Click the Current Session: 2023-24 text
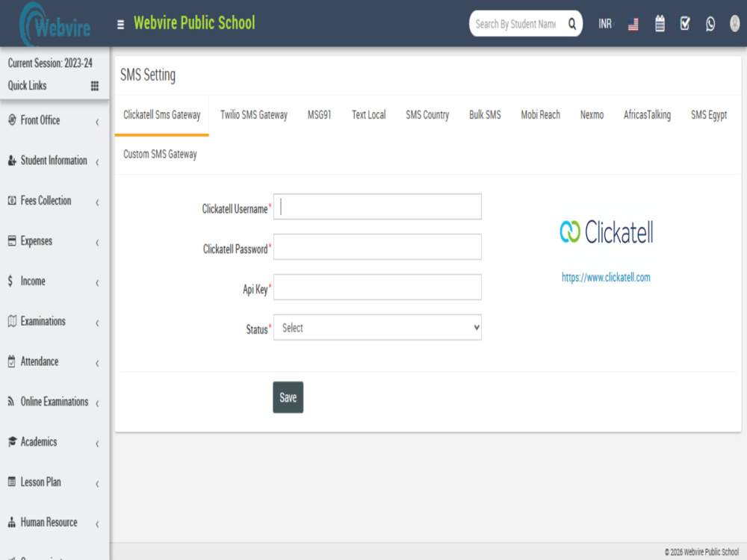Image resolution: width=747 pixels, height=560 pixels. coord(50,63)
